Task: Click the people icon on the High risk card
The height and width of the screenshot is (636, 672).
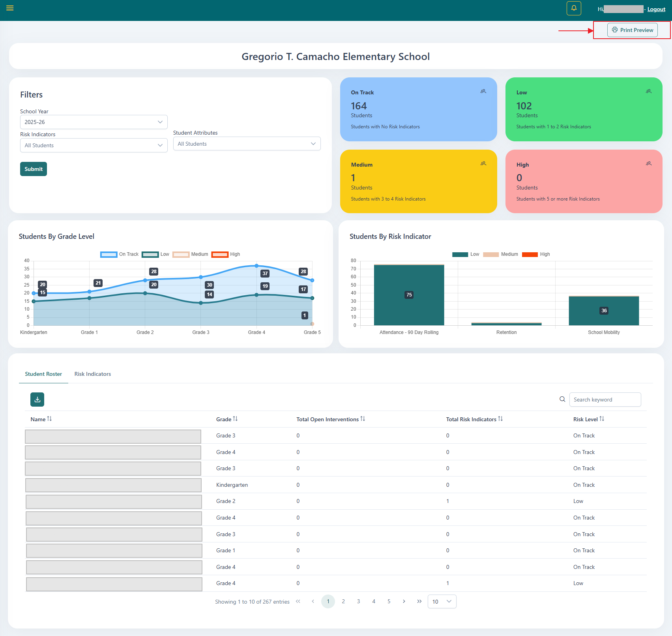Action: tap(648, 163)
